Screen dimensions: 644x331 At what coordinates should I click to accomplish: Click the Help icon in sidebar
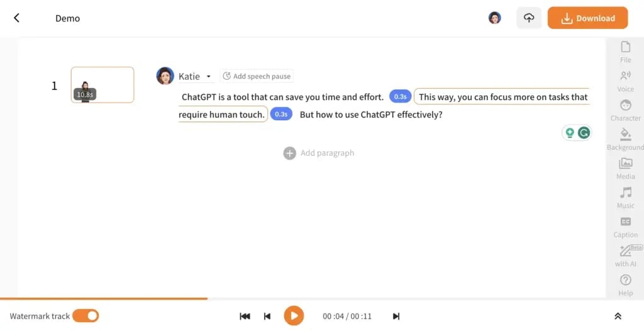(625, 284)
